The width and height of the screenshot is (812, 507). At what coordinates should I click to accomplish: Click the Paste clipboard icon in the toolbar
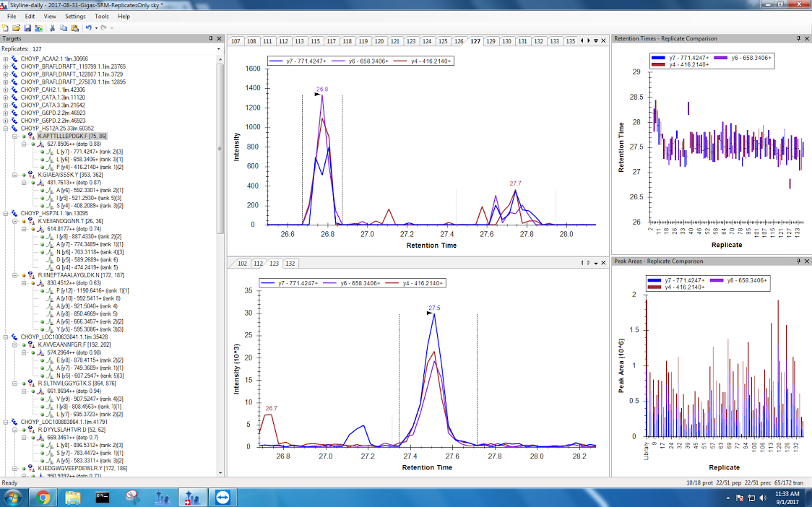coord(74,28)
